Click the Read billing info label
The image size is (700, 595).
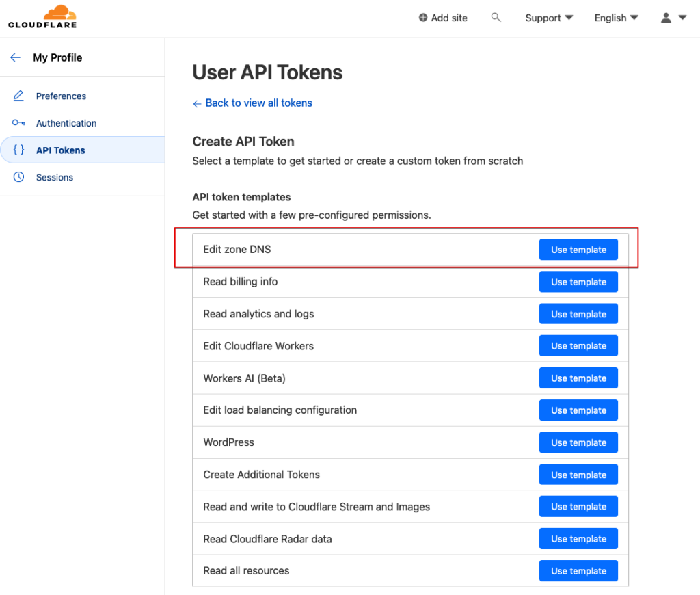[240, 281]
